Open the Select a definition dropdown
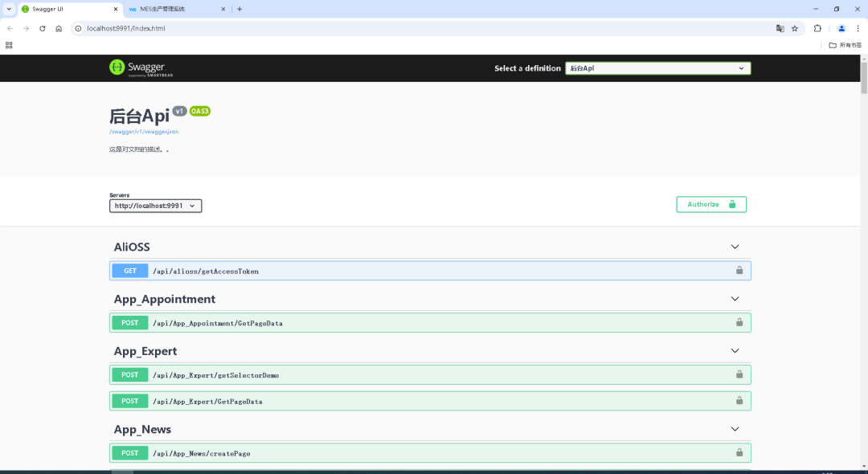Screen dimensions: 868x474 point(657,68)
